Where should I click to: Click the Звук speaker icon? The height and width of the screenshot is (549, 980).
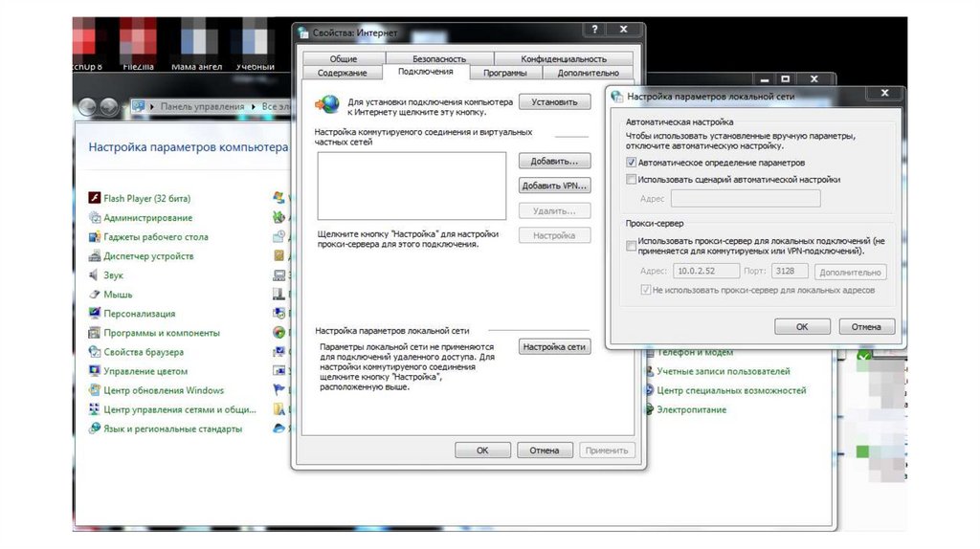(95, 274)
